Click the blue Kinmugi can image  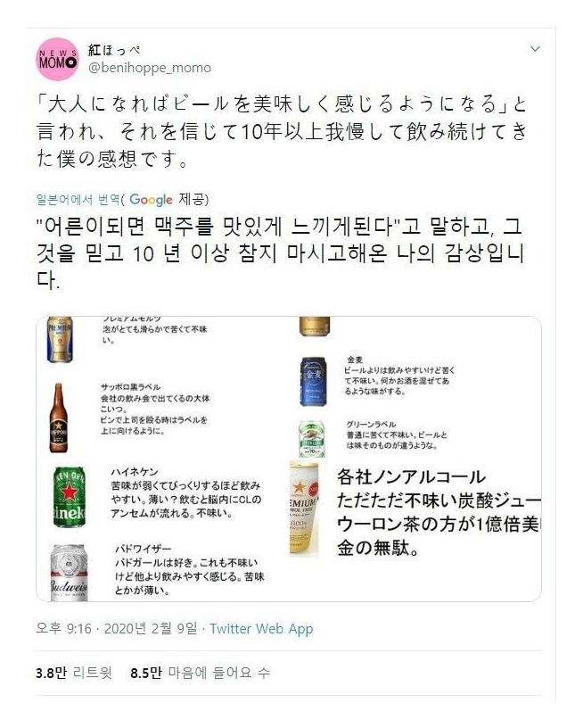coord(313,382)
